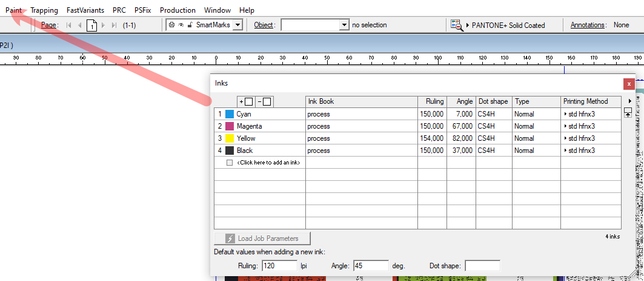Go to the previous page

pyautogui.click(x=80, y=25)
